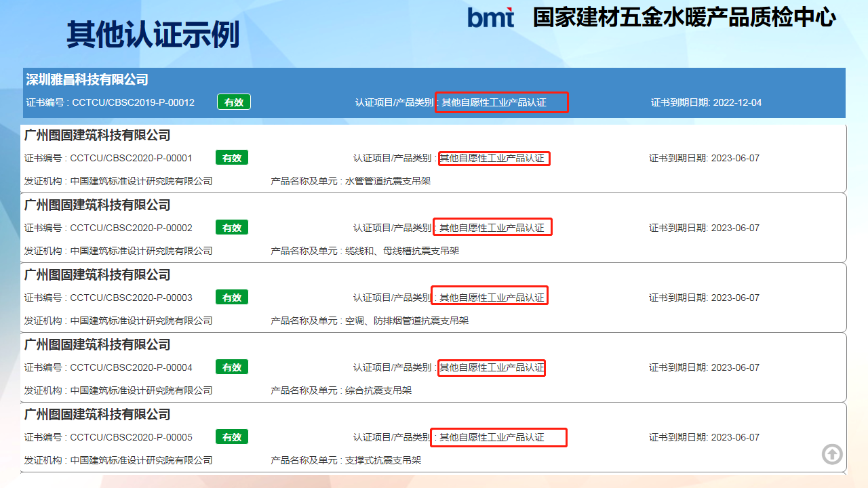Select certificate number CCTCU/CBSC2020-P-00001
Viewport: 868px width, 488px height.
click(131, 158)
